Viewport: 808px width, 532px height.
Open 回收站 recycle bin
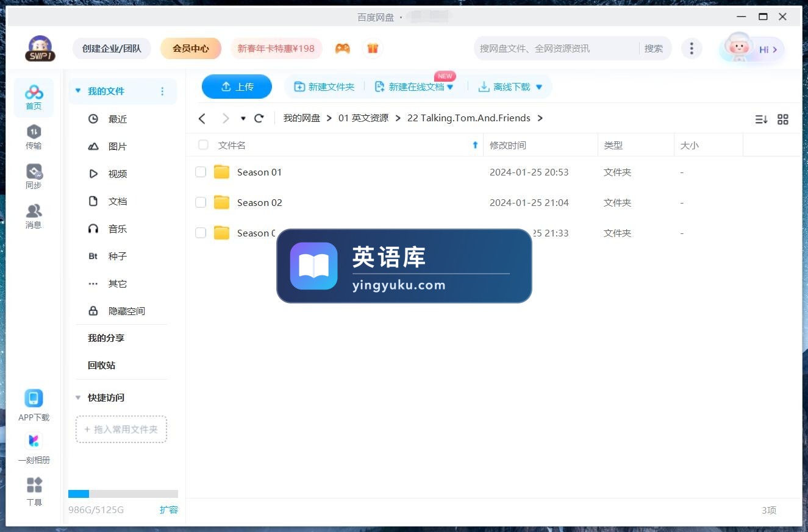click(102, 365)
